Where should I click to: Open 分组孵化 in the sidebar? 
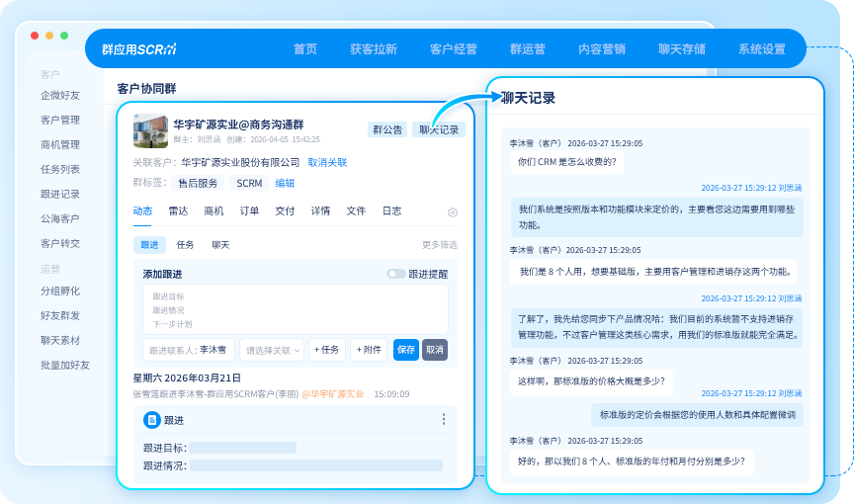[60, 292]
